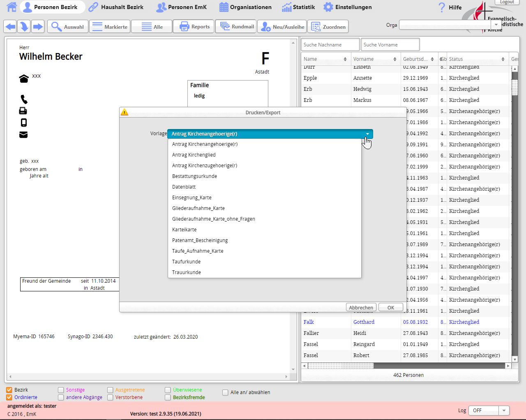Choose Trauurkunde template

coord(265,272)
